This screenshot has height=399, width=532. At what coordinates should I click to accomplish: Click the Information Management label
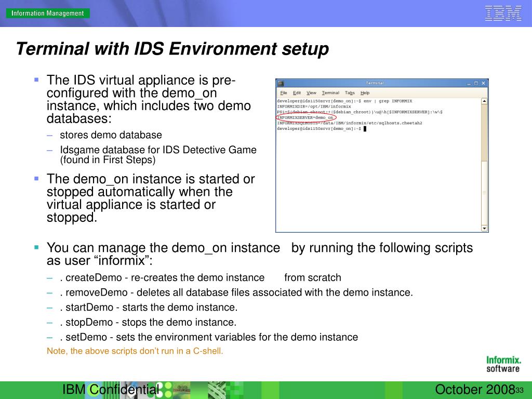point(48,13)
